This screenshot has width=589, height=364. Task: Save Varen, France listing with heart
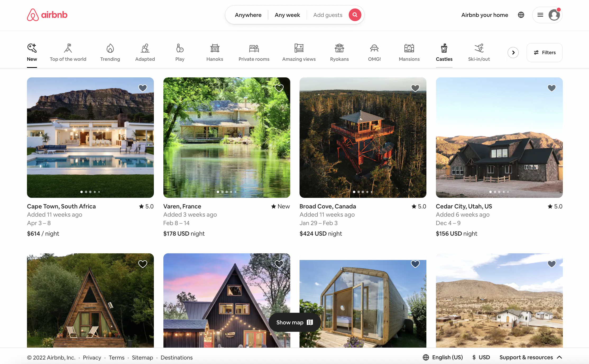tap(279, 88)
